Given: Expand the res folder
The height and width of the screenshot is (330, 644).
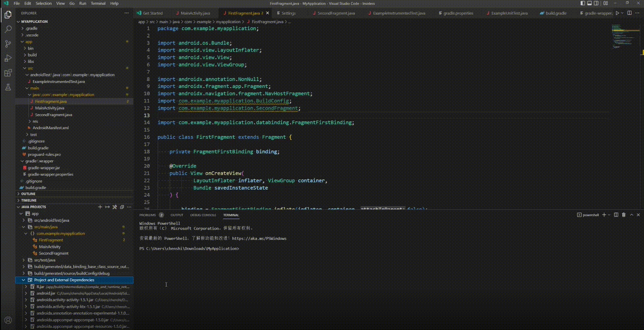Looking at the screenshot, I should pyautogui.click(x=35, y=121).
